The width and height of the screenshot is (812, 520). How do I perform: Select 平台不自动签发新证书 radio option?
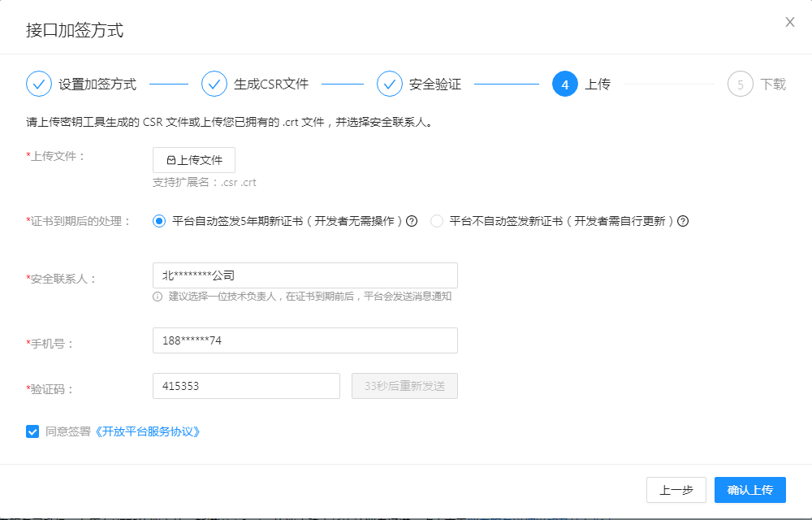[437, 221]
